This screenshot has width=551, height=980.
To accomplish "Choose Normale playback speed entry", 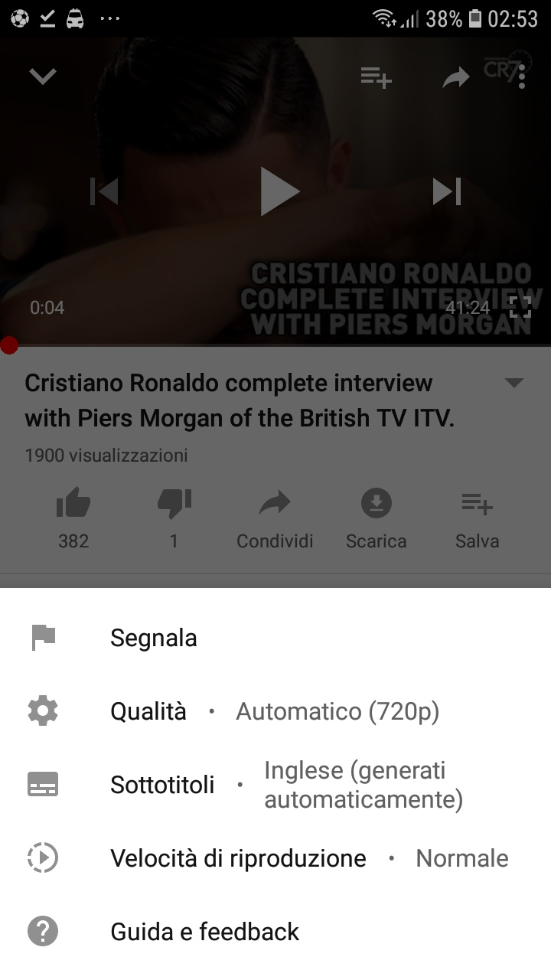I will click(462, 858).
